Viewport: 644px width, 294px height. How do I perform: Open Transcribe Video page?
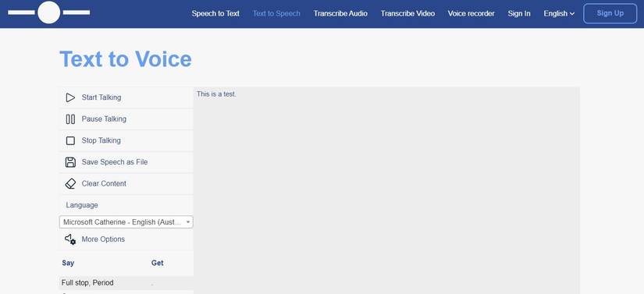click(x=407, y=13)
